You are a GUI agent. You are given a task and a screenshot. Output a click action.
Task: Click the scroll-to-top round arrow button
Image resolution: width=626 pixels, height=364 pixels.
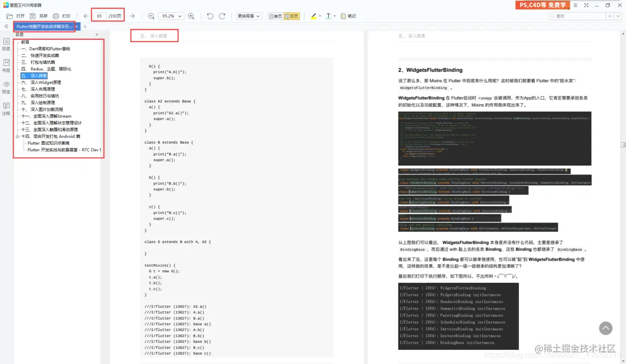tap(606, 328)
